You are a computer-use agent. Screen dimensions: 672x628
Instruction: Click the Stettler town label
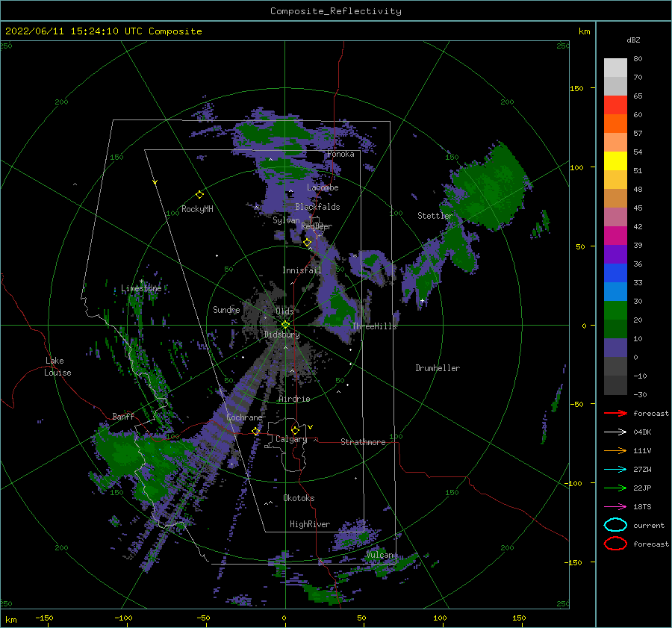(x=435, y=216)
